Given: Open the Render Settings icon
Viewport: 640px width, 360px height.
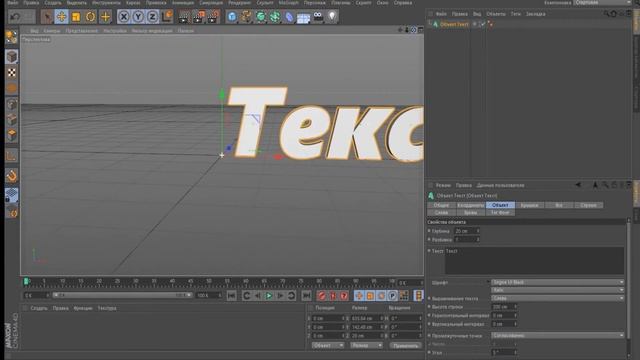Looking at the screenshot, I should (213, 17).
